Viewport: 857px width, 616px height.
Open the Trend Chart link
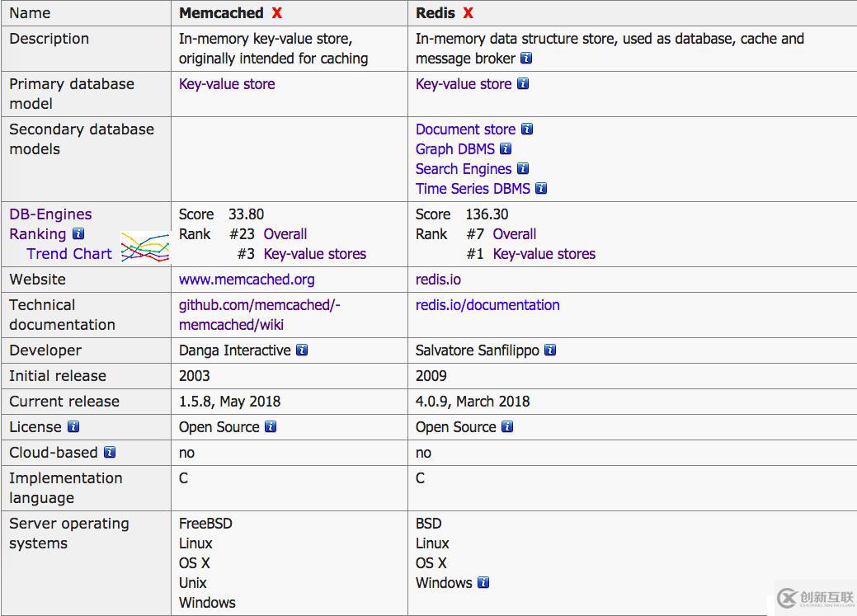(69, 254)
